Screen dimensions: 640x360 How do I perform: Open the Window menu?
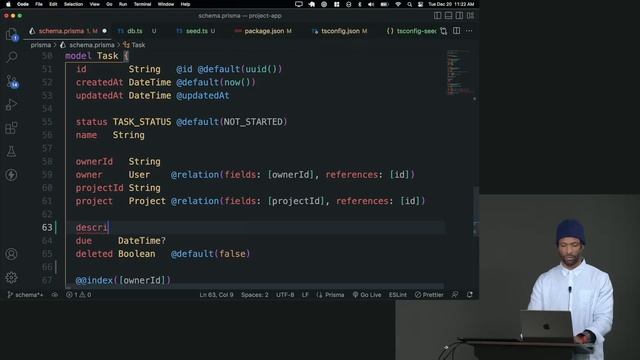(166, 4)
